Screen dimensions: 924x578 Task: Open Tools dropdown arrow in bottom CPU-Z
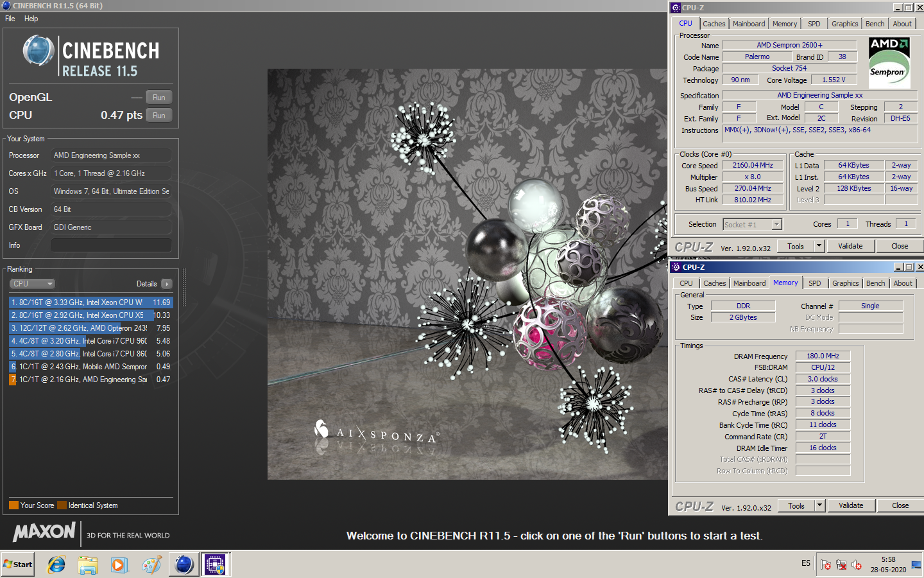[x=819, y=505]
